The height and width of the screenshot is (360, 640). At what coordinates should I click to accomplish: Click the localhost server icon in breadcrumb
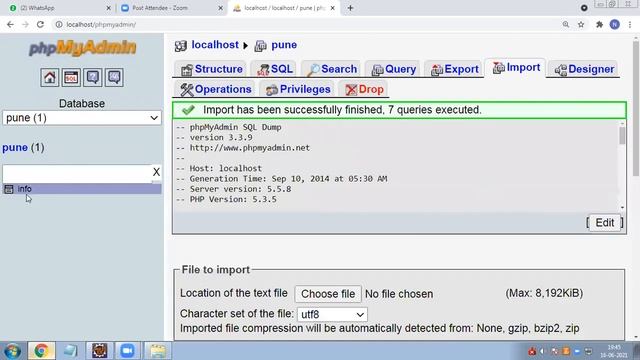pyautogui.click(x=180, y=46)
